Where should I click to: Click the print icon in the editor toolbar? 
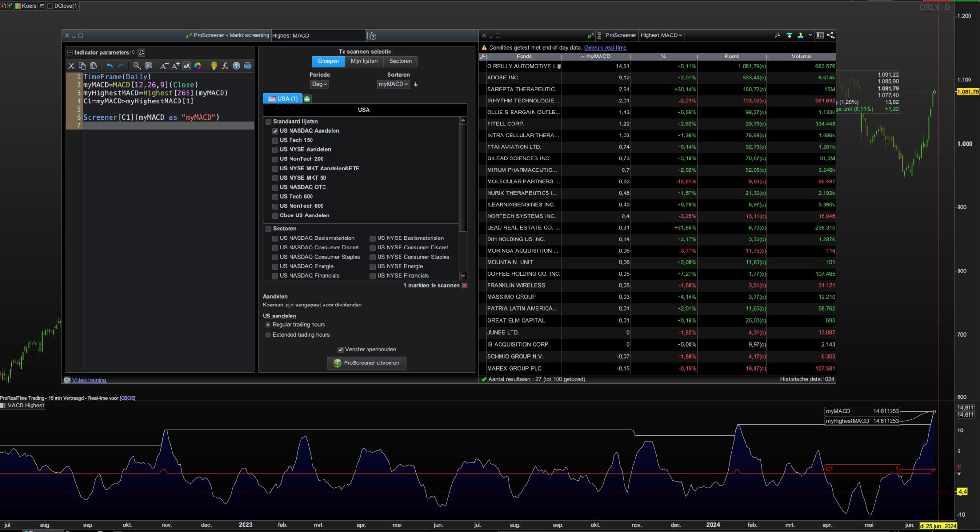click(x=247, y=66)
